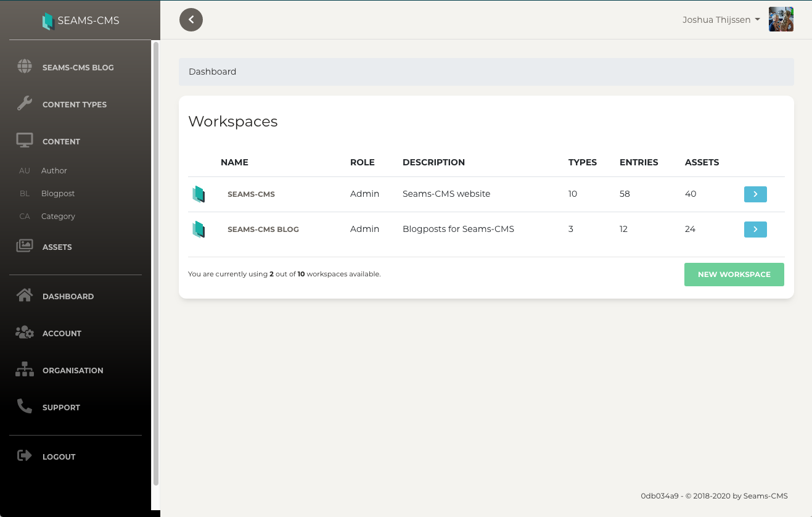812x517 pixels.
Task: Click the users-gear Account icon
Action: click(25, 333)
